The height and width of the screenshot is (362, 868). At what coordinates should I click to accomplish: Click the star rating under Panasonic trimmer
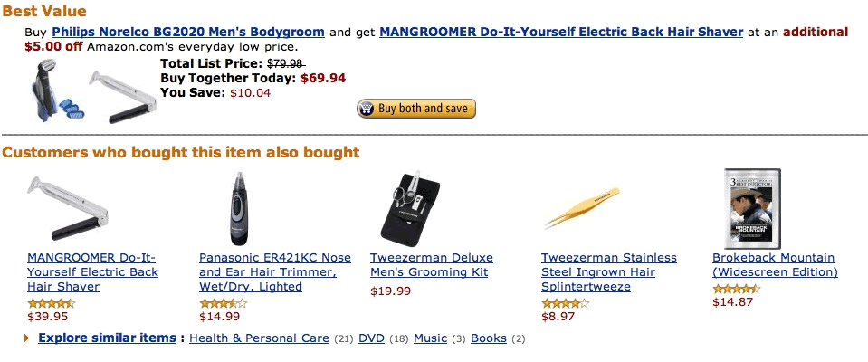tap(223, 303)
